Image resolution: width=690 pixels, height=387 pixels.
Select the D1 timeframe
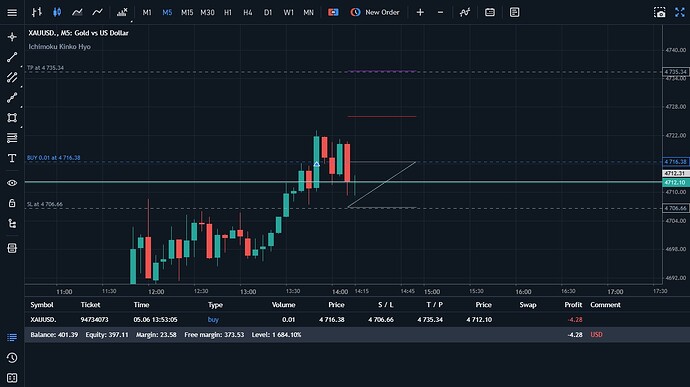tap(268, 12)
